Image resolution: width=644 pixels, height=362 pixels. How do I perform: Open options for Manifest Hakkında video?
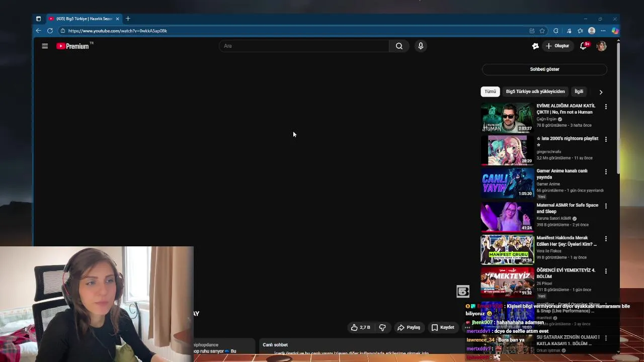tap(606, 239)
